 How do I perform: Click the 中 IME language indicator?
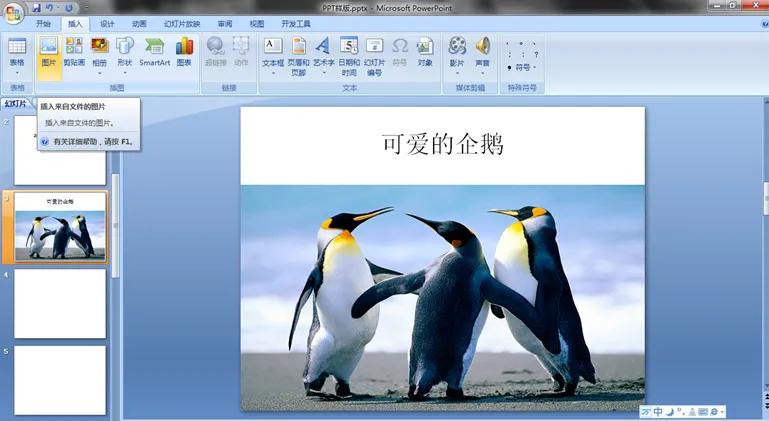658,412
